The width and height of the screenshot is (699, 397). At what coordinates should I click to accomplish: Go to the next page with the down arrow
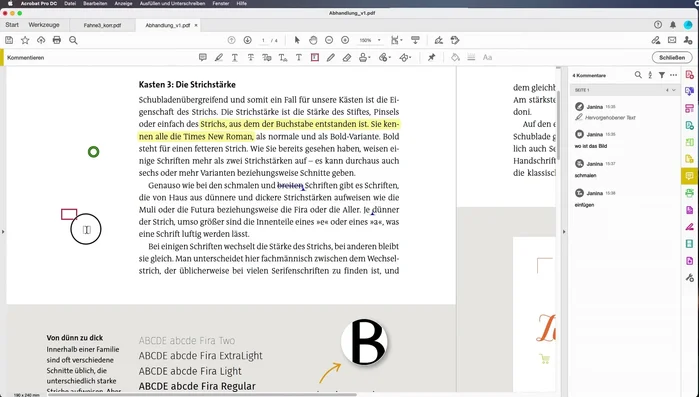(247, 40)
